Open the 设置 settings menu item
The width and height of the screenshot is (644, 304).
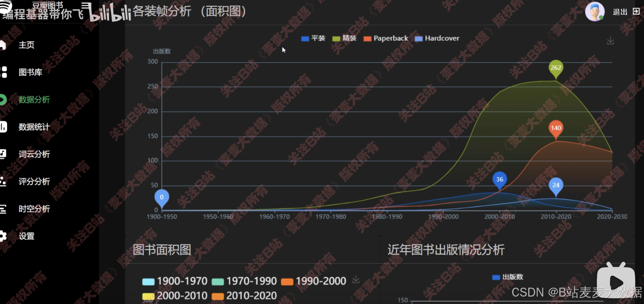(x=27, y=236)
